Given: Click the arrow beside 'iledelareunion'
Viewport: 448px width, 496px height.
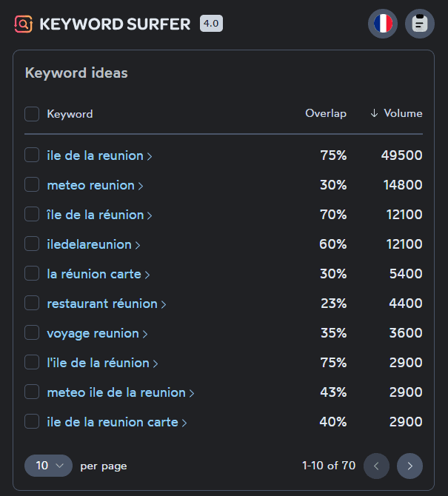Looking at the screenshot, I should coord(138,245).
